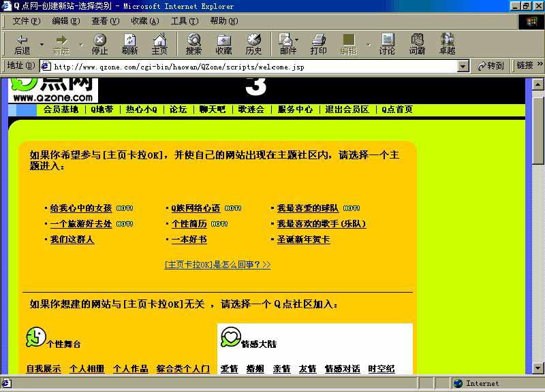The width and height of the screenshot is (545, 392).
Task: Click the Windows logo throbber
Action: [531, 22]
